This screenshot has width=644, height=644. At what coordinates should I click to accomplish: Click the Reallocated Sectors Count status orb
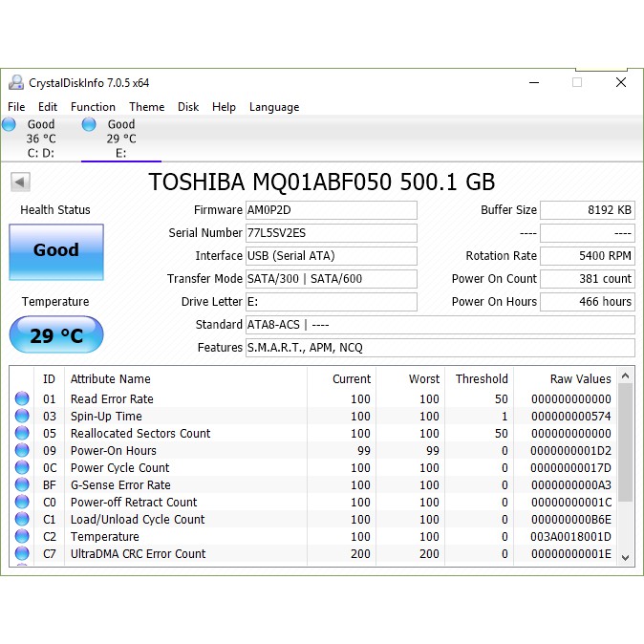click(22, 434)
